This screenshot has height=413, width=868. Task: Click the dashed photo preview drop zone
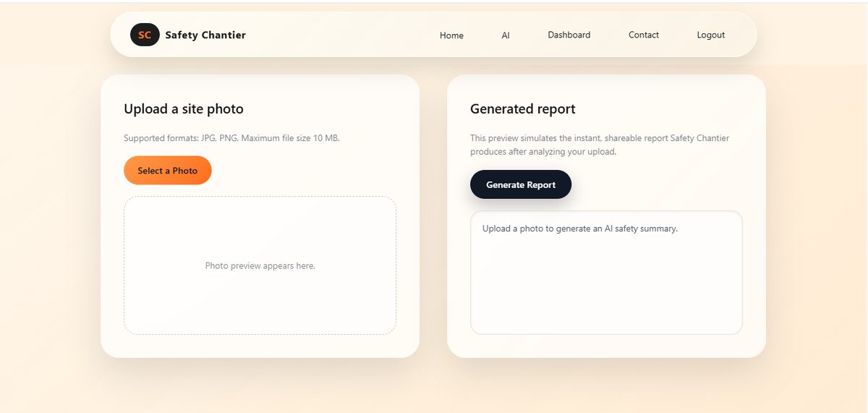pyautogui.click(x=260, y=265)
